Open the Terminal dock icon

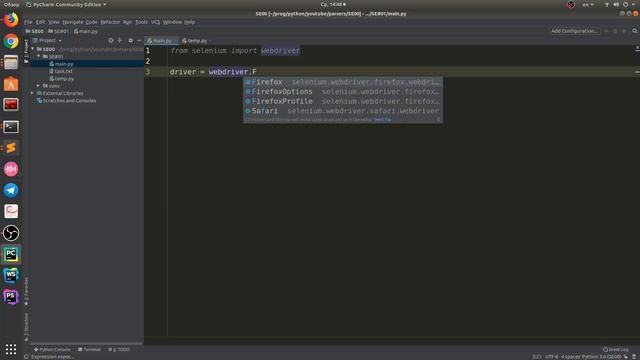click(11, 127)
